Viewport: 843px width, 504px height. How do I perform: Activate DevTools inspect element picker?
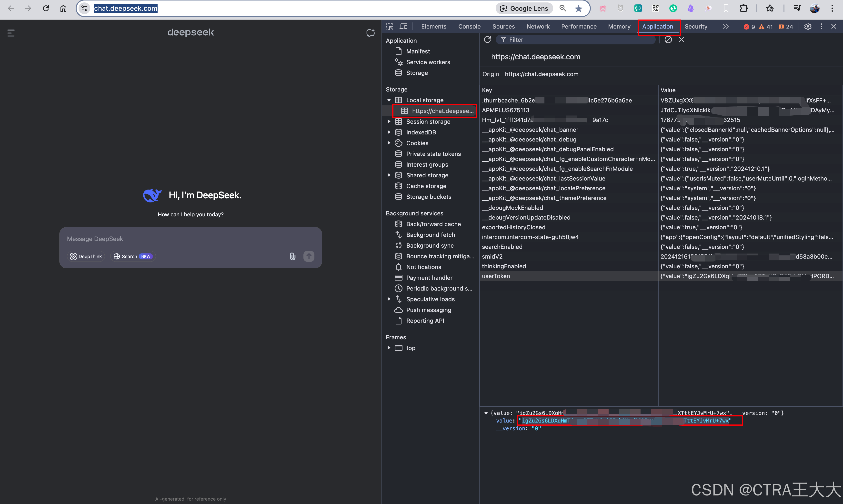pos(390,27)
